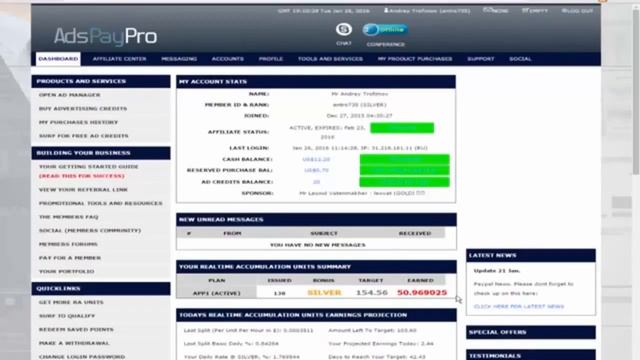
Task: Click Pay for a Member
Action: click(x=70, y=258)
